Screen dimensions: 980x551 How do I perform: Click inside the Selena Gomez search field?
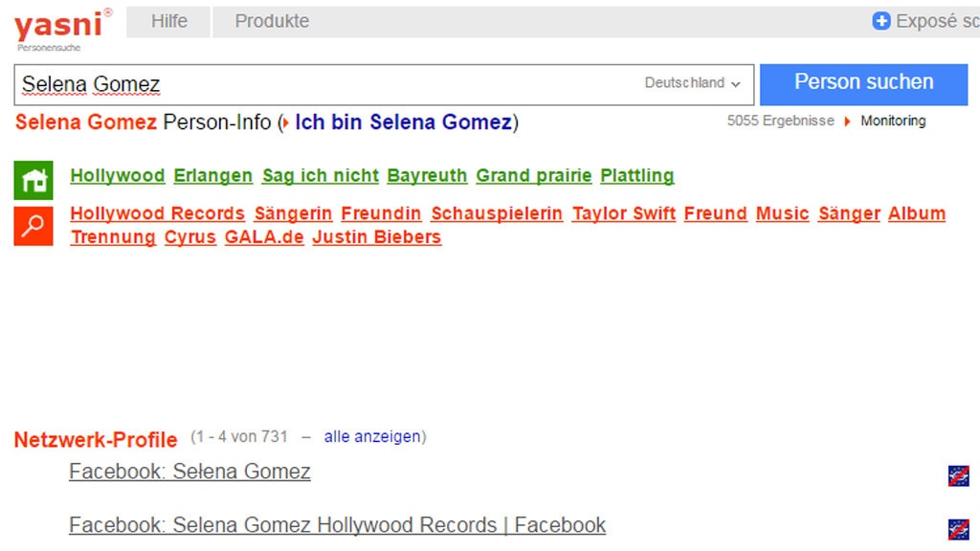[x=287, y=83]
